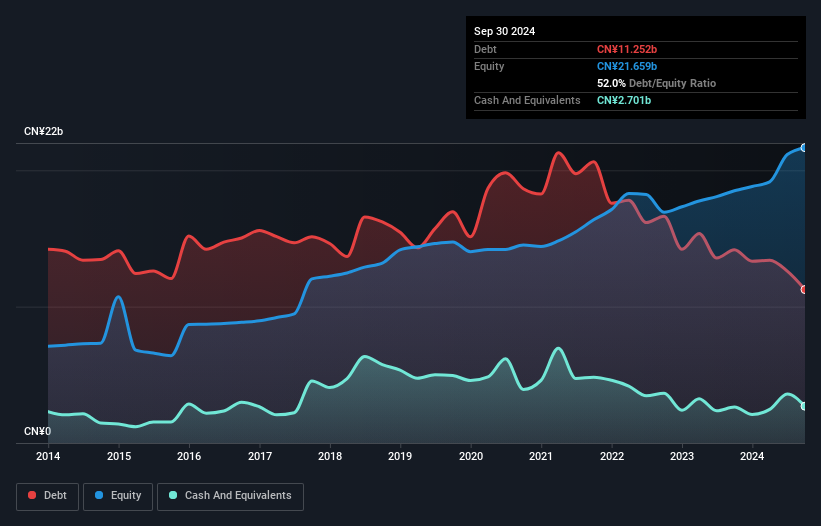Click the red Debt endpoint marker
This screenshot has height=526, width=821.
click(x=804, y=289)
